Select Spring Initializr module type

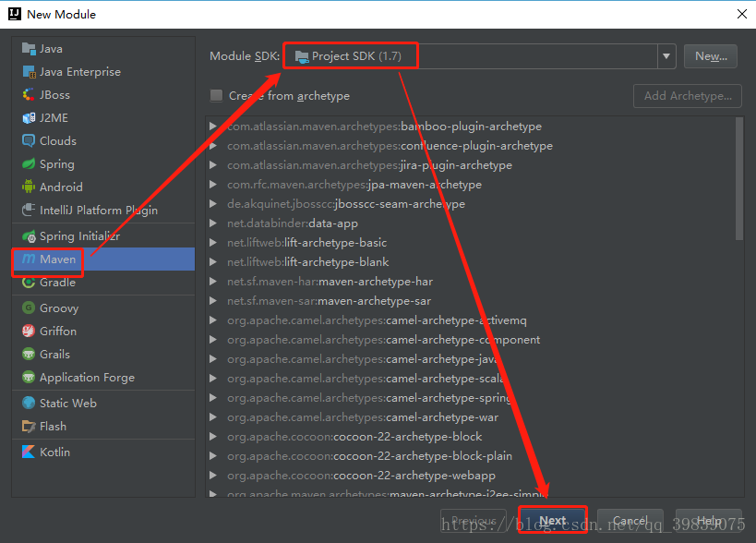tap(79, 236)
